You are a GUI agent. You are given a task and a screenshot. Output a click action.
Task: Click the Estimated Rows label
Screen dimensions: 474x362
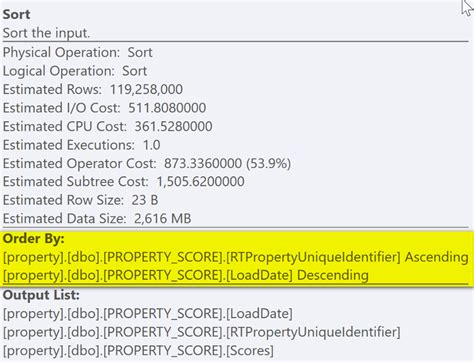click(52, 89)
